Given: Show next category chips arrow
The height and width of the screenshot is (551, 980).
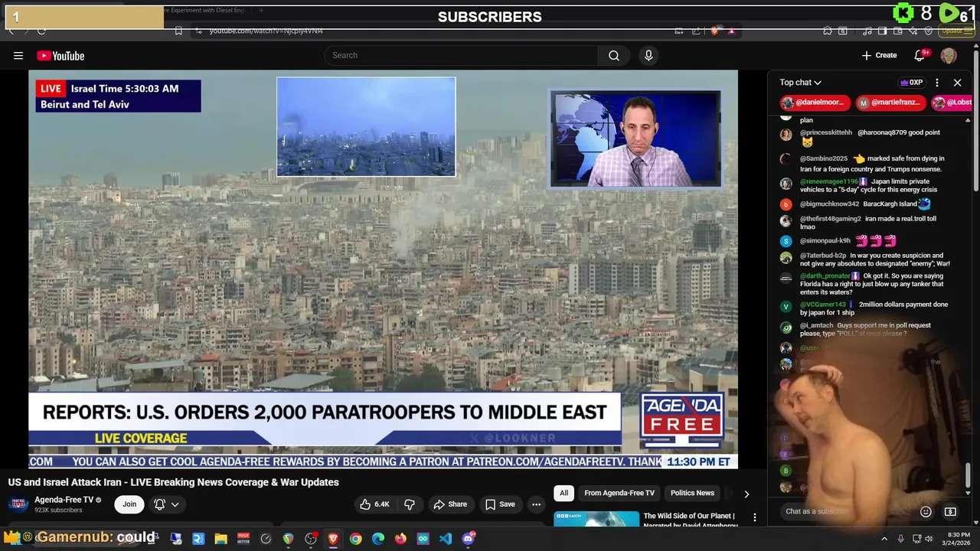Looking at the screenshot, I should point(746,494).
